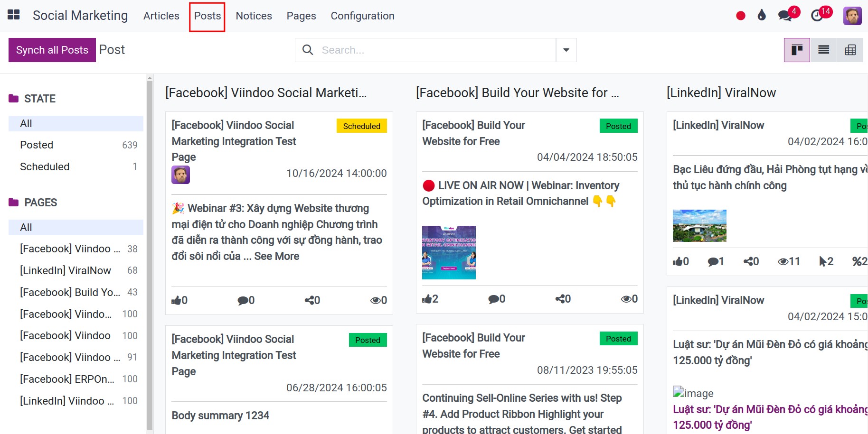This screenshot has height=434, width=868.
Task: Open the apps menu grid icon
Action: click(13, 14)
